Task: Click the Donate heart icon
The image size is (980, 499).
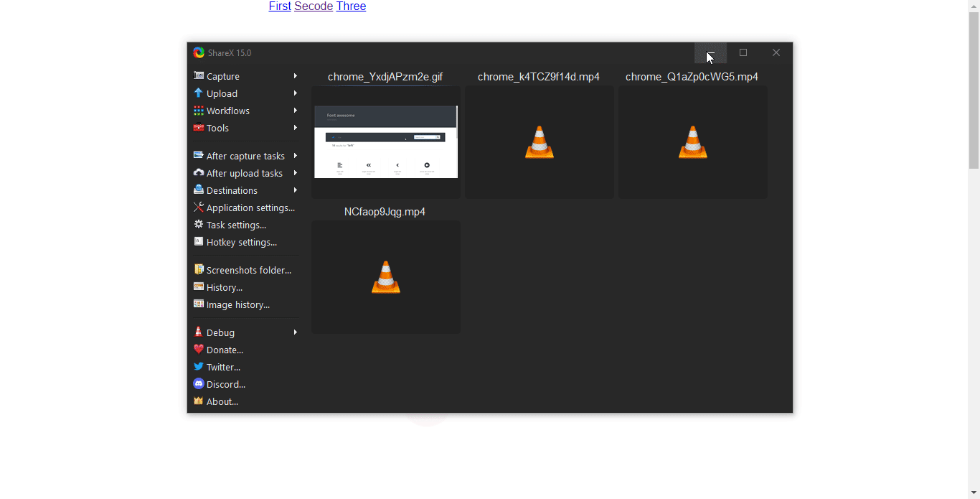Action: [x=199, y=350]
